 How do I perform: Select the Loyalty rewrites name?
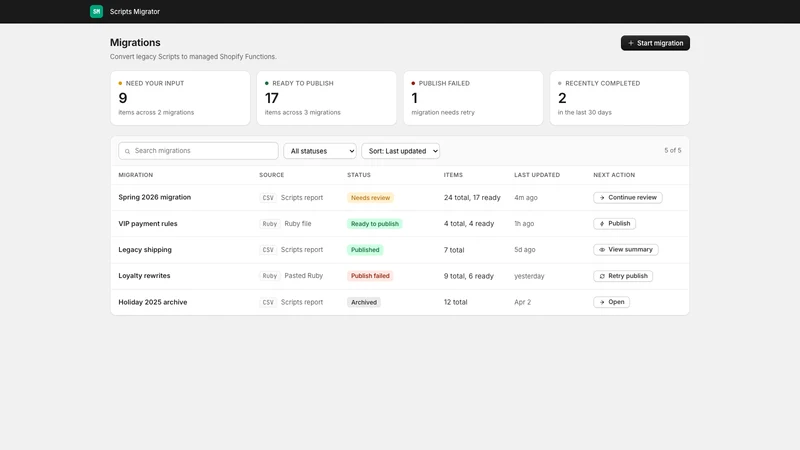pyautogui.click(x=144, y=276)
